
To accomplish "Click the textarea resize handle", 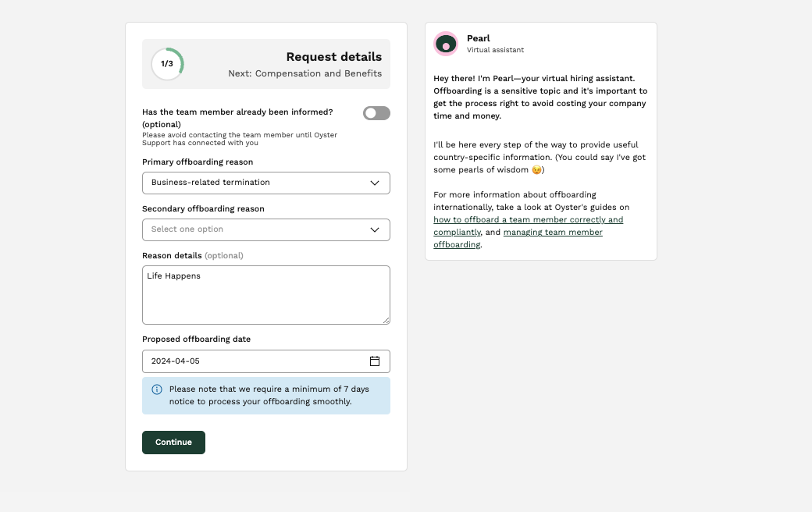I will [386, 321].
